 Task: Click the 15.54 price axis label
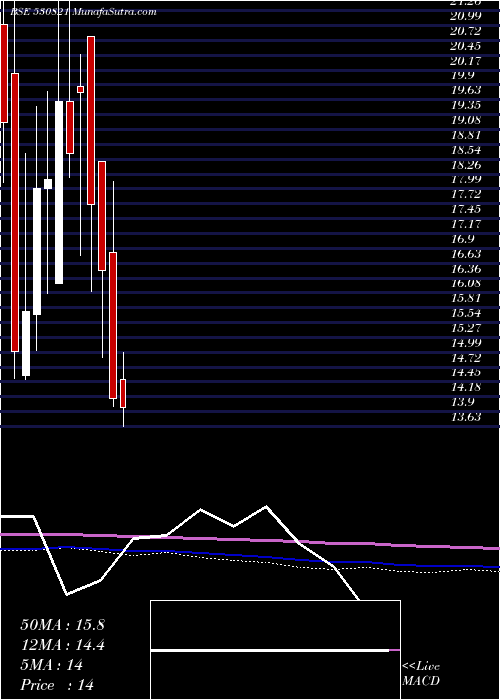pyautogui.click(x=466, y=313)
